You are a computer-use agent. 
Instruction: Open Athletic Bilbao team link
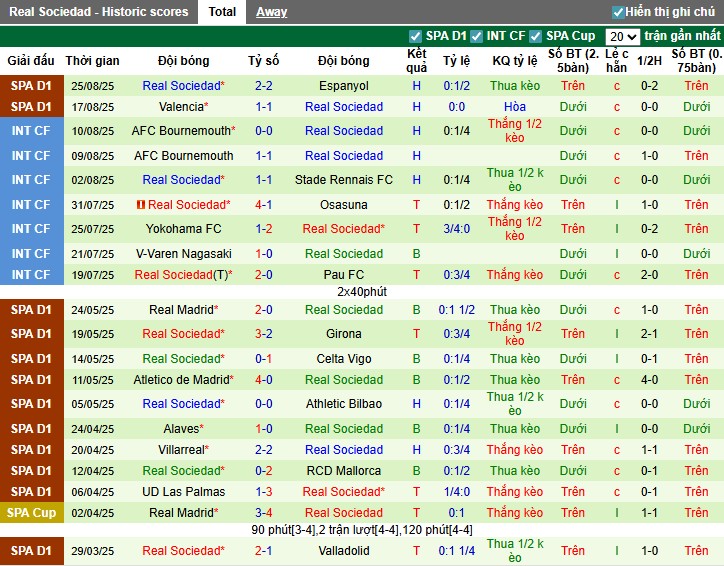point(344,404)
